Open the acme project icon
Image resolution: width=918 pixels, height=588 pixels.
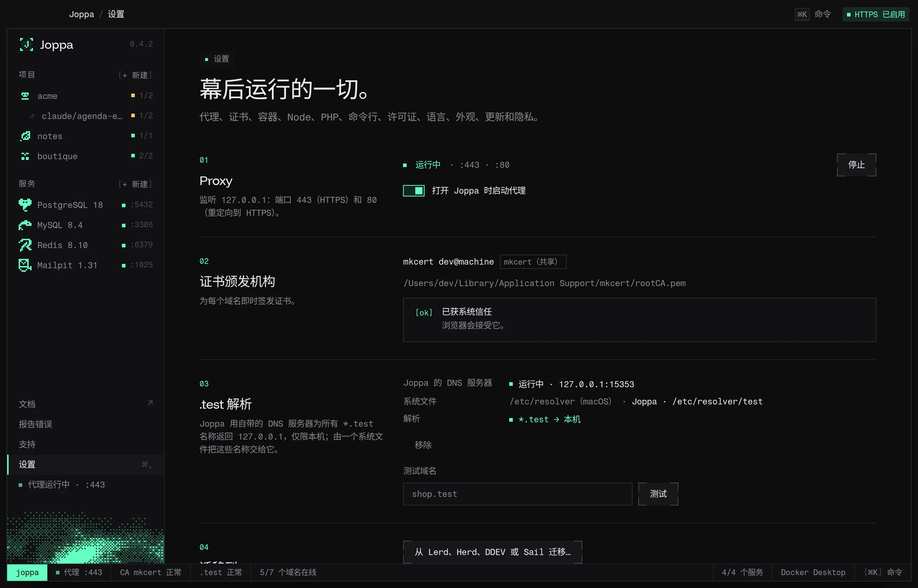(25, 96)
